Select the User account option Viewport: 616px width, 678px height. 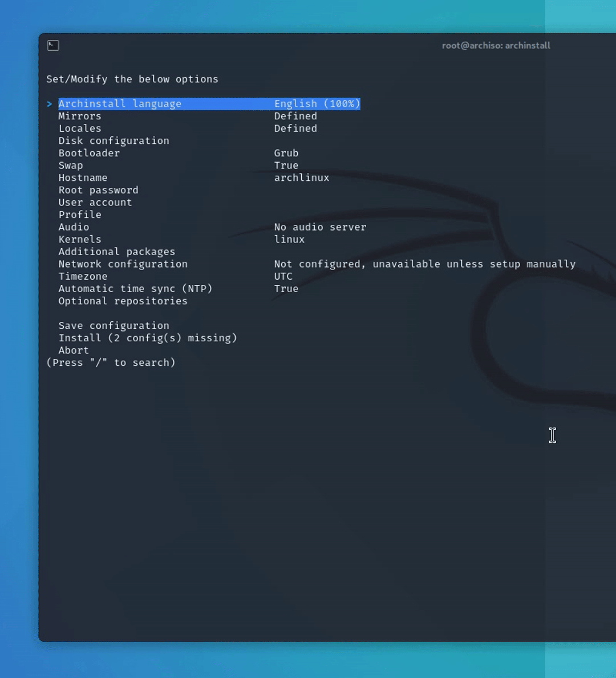[x=95, y=202]
